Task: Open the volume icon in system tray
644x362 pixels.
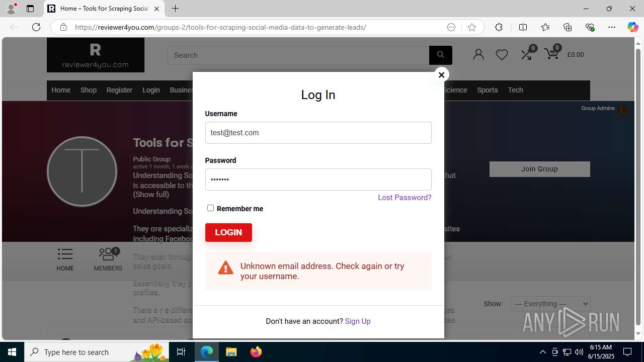Action: [579, 352]
